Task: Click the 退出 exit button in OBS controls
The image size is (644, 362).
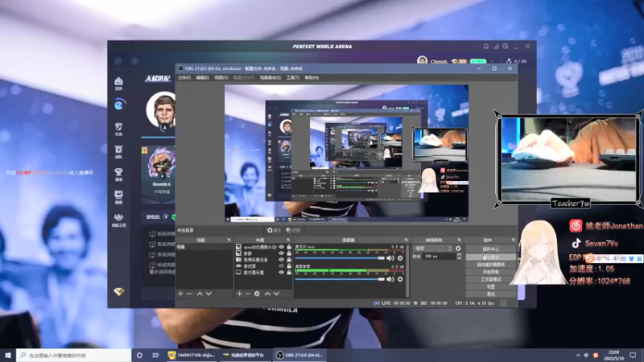Action: click(x=490, y=294)
